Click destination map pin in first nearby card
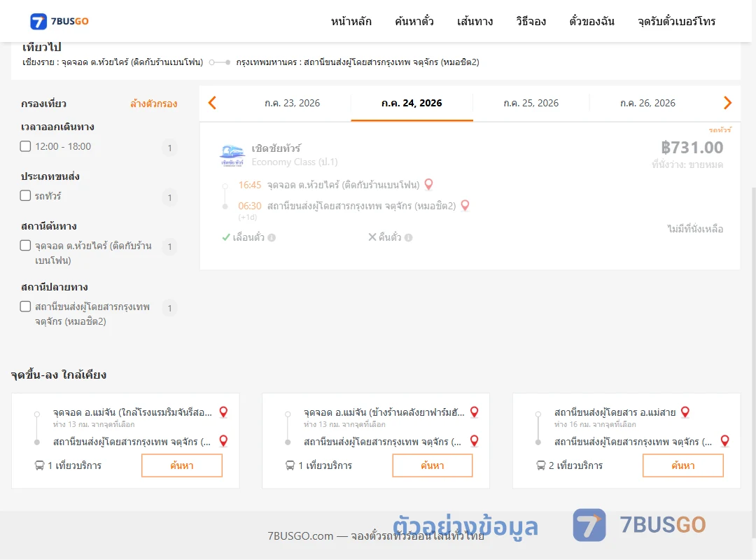The width and height of the screenshot is (756, 560). (x=223, y=441)
